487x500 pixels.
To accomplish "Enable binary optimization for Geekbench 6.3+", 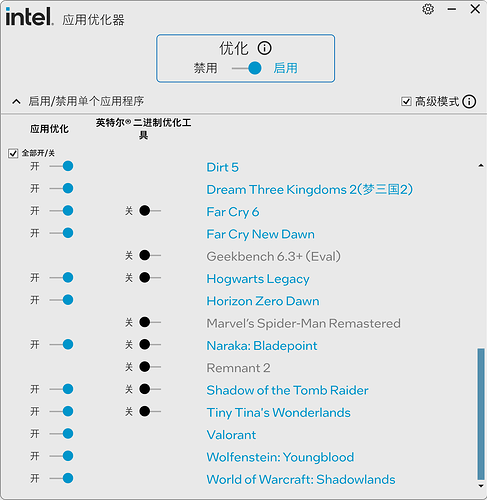I will pos(150,255).
